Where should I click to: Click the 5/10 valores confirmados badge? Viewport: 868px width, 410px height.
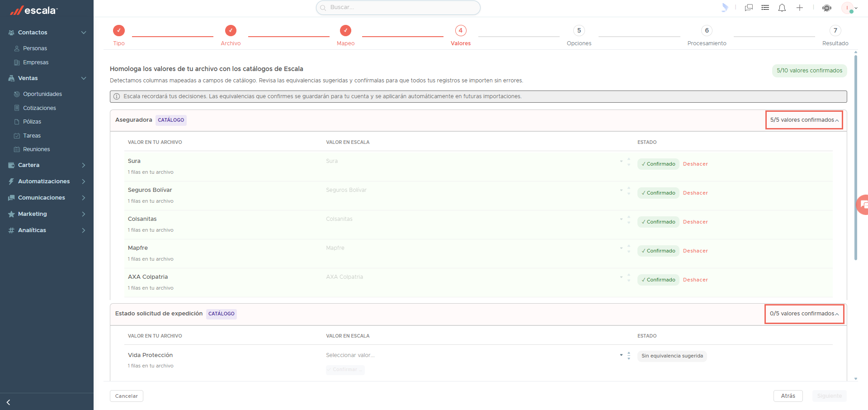tap(810, 71)
